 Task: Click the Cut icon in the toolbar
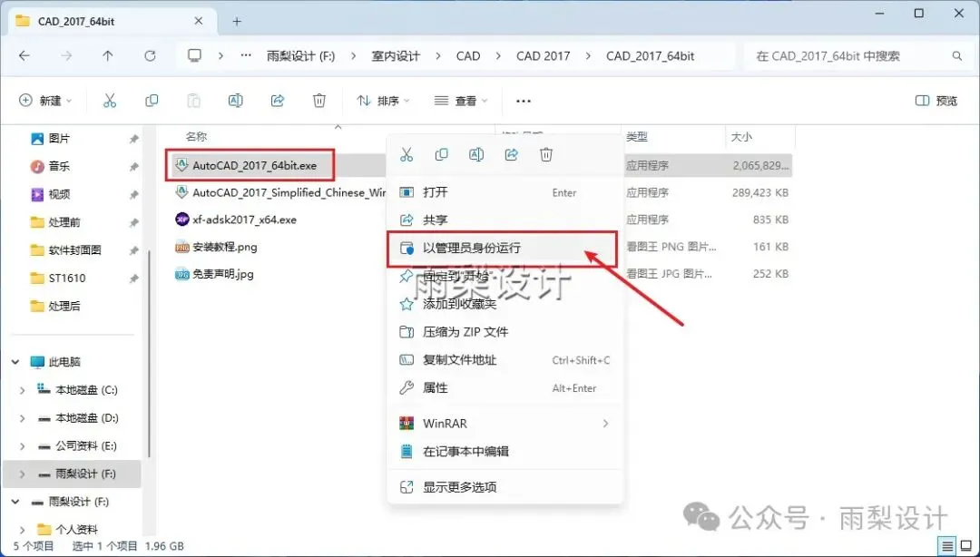pos(110,101)
